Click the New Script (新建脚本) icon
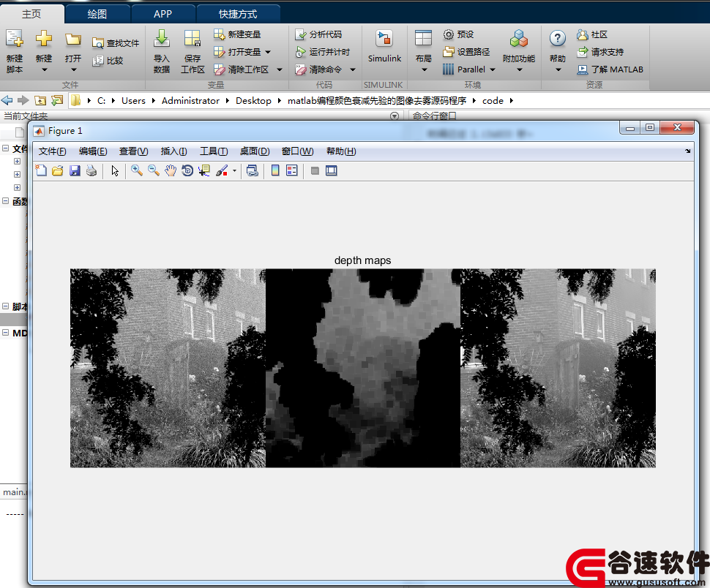 click(15, 39)
